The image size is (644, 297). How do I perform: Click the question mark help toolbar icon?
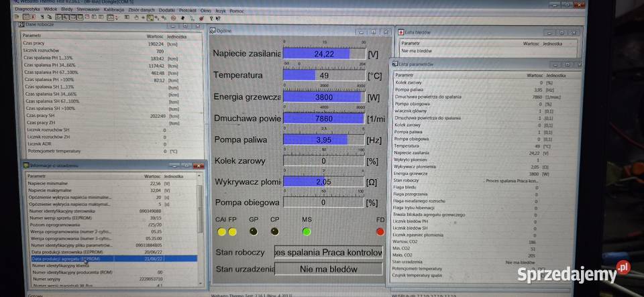(211, 19)
